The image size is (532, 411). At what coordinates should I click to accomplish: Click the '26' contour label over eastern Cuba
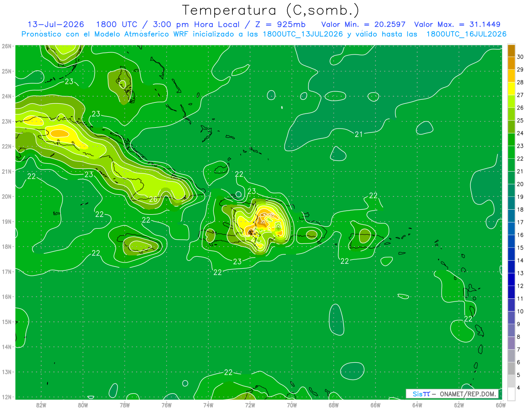153,200
